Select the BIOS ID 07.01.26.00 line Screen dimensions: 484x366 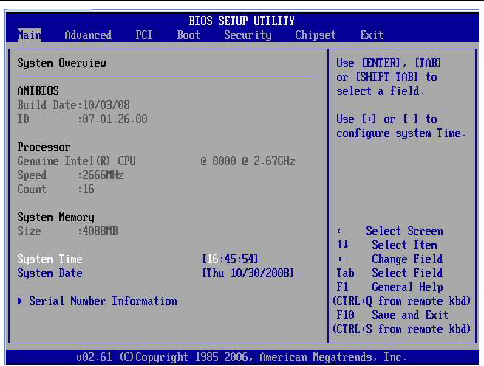pos(82,119)
